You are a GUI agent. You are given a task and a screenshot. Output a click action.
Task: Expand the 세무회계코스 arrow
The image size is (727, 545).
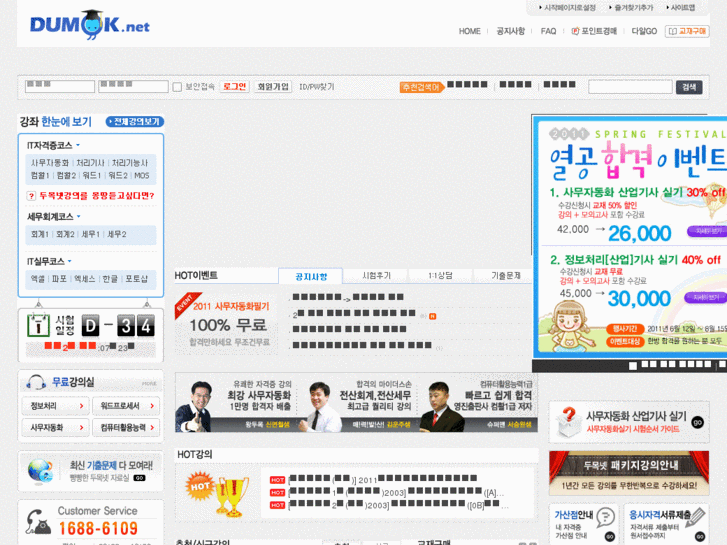[x=78, y=216]
